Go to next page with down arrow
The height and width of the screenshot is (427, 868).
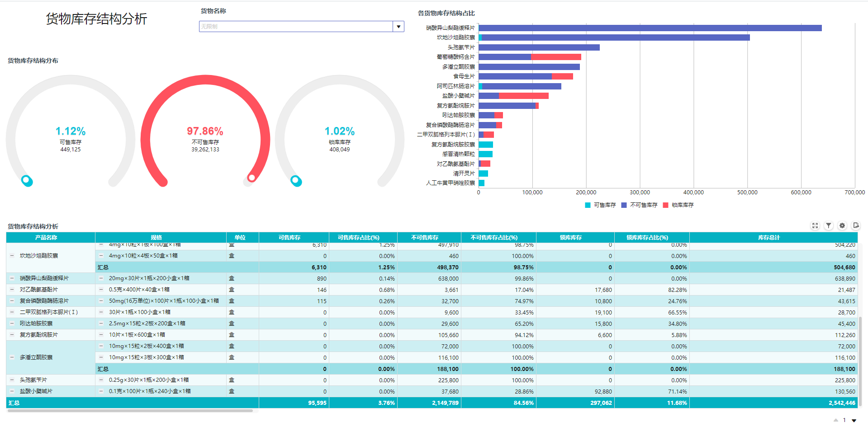tap(854, 420)
